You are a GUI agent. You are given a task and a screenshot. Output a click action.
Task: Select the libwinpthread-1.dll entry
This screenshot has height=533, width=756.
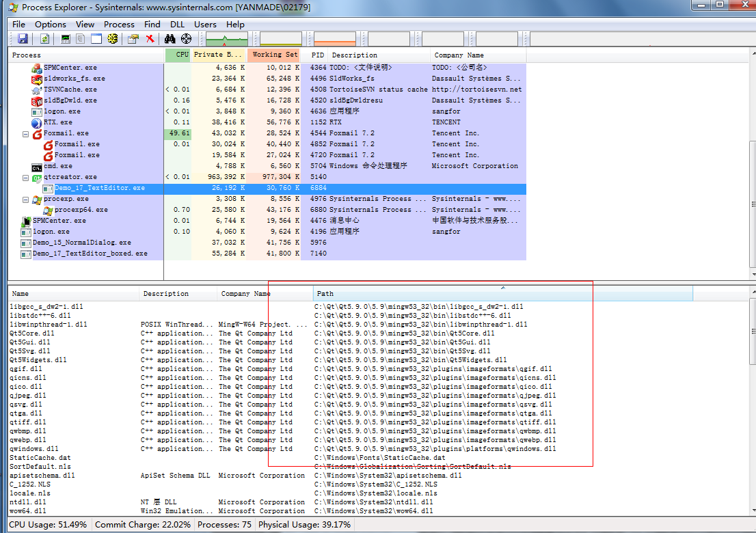[49, 325]
